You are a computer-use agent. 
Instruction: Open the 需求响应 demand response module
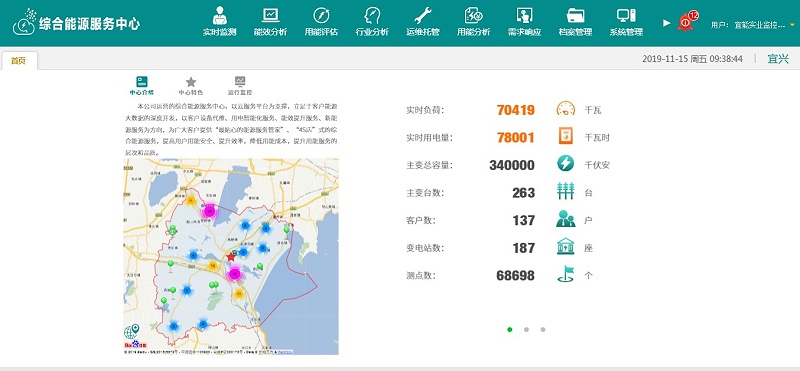tap(524, 22)
